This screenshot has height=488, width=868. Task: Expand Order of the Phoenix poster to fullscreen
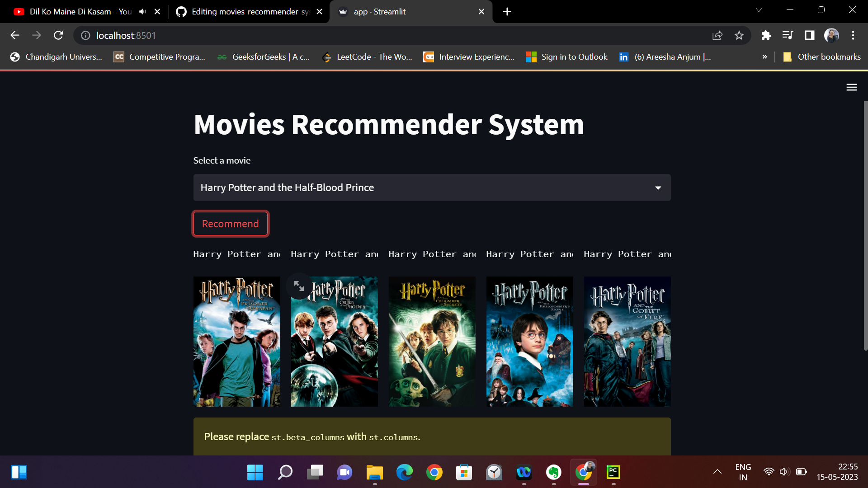(298, 286)
